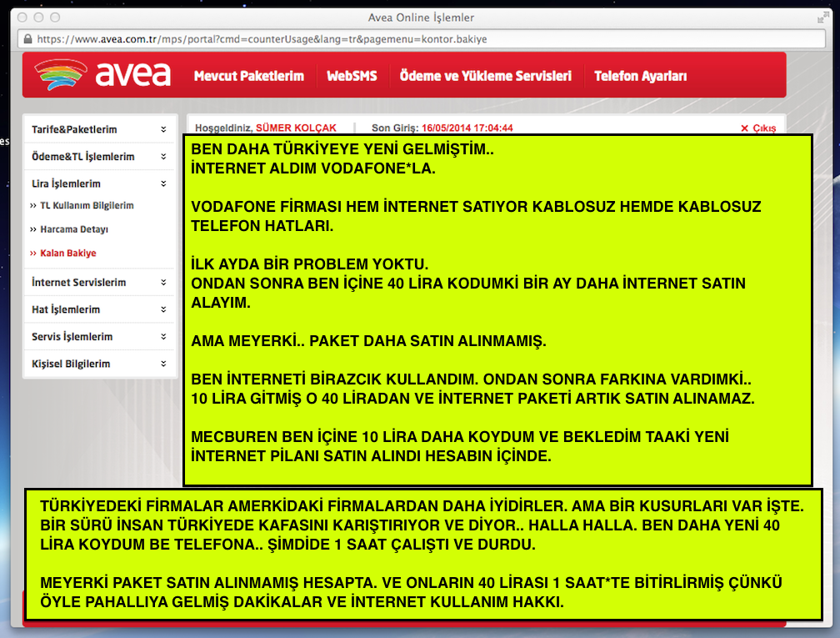Click the Tarife&Paketlerim label
The height and width of the screenshot is (638, 840).
pyautogui.click(x=74, y=129)
